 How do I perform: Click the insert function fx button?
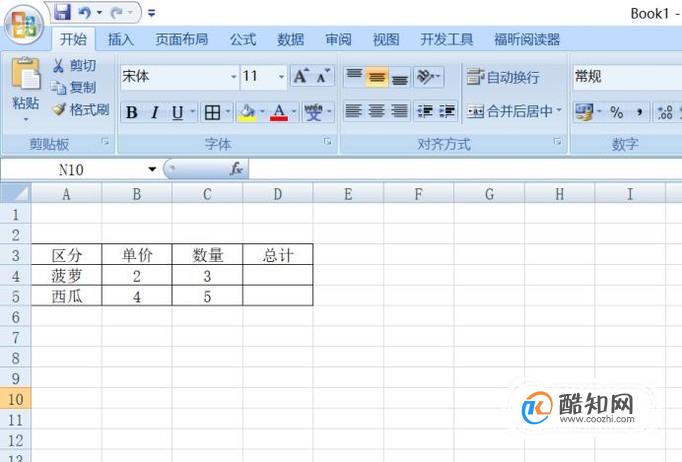(x=236, y=169)
